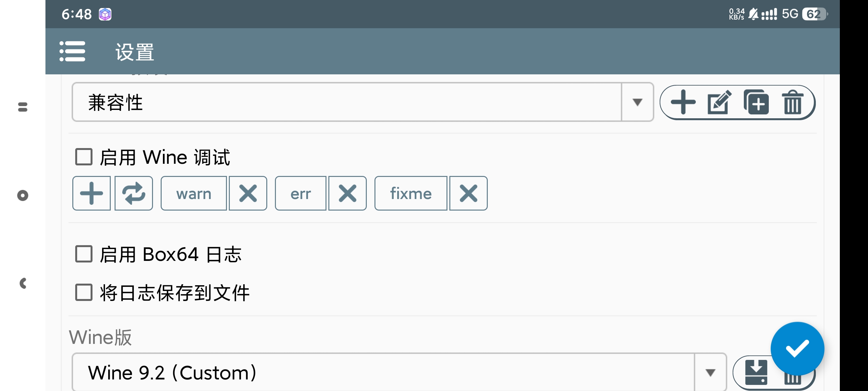Select the warn channel tag
Screen dimensions: 868x391
click(194, 193)
